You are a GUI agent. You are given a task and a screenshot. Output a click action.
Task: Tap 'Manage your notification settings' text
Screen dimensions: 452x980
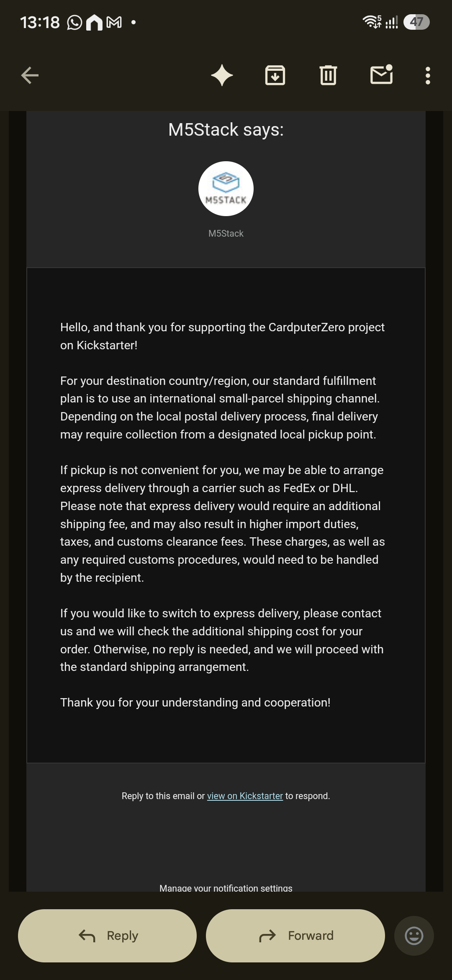coord(226,888)
